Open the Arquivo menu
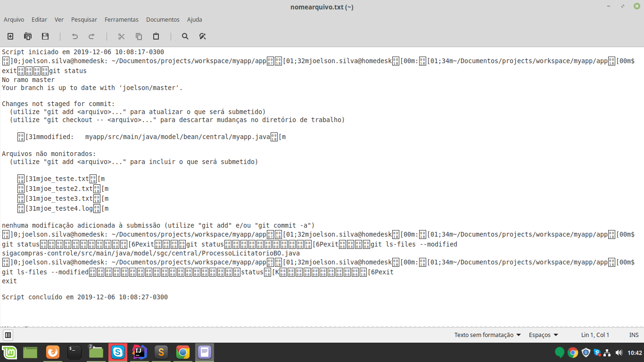This screenshot has height=362, width=644. point(14,20)
